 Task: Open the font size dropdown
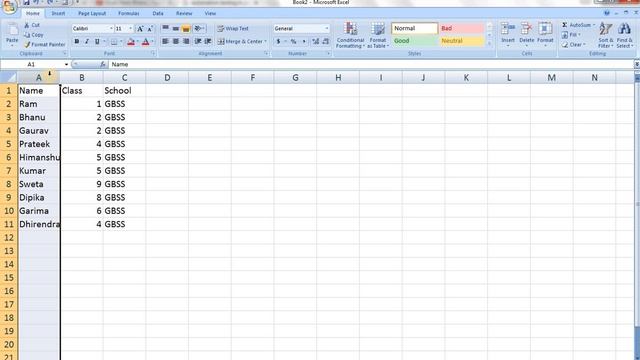[x=131, y=29]
